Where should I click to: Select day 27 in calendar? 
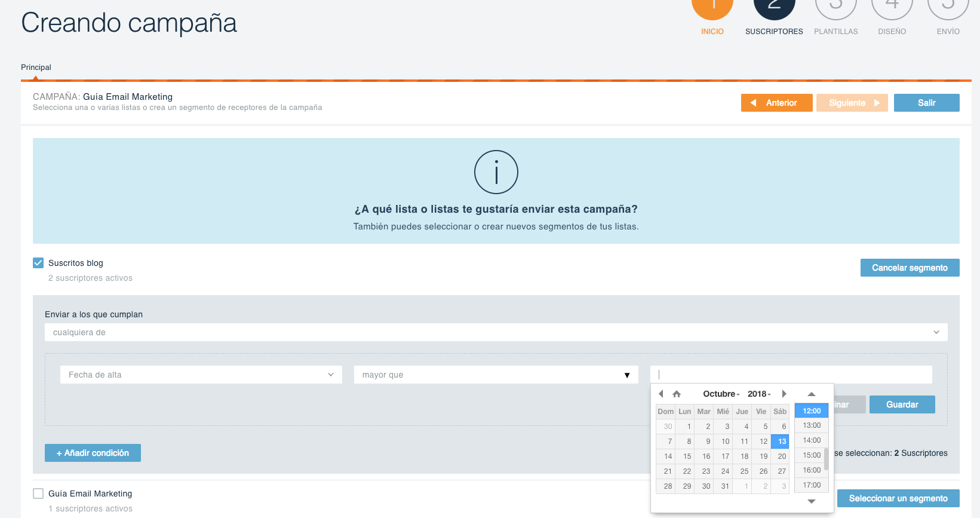(x=780, y=471)
